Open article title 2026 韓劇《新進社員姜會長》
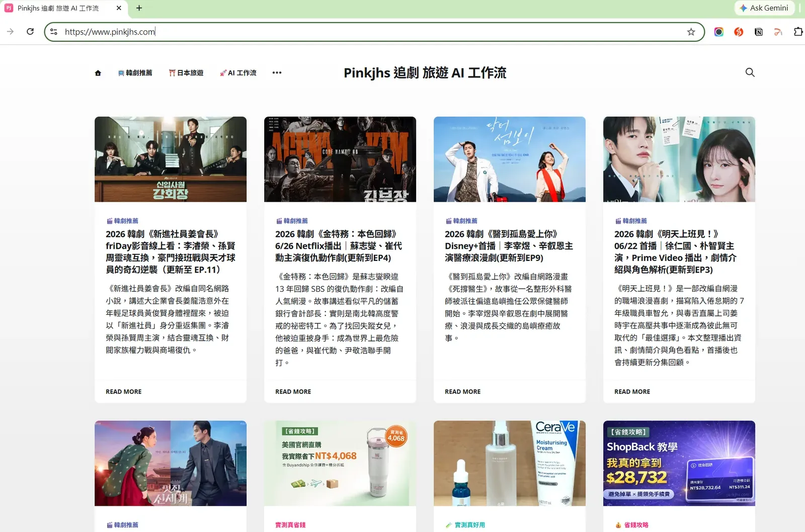Screen dimensions: 805x532 click(171, 251)
